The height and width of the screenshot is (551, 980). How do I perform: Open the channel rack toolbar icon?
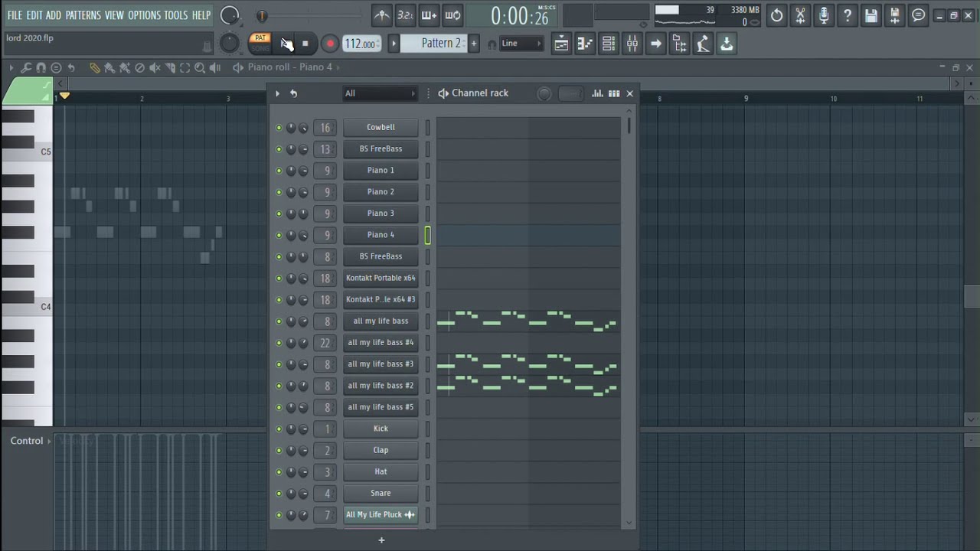(x=609, y=44)
